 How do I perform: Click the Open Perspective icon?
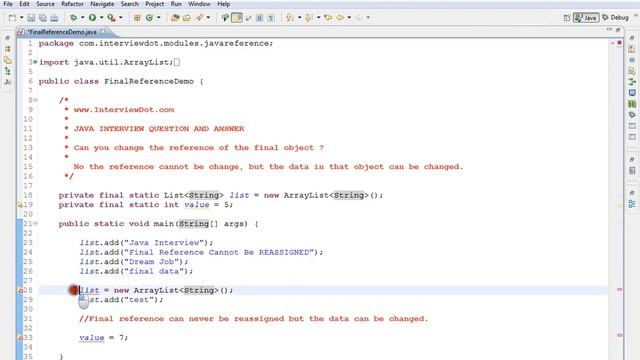pyautogui.click(x=567, y=18)
